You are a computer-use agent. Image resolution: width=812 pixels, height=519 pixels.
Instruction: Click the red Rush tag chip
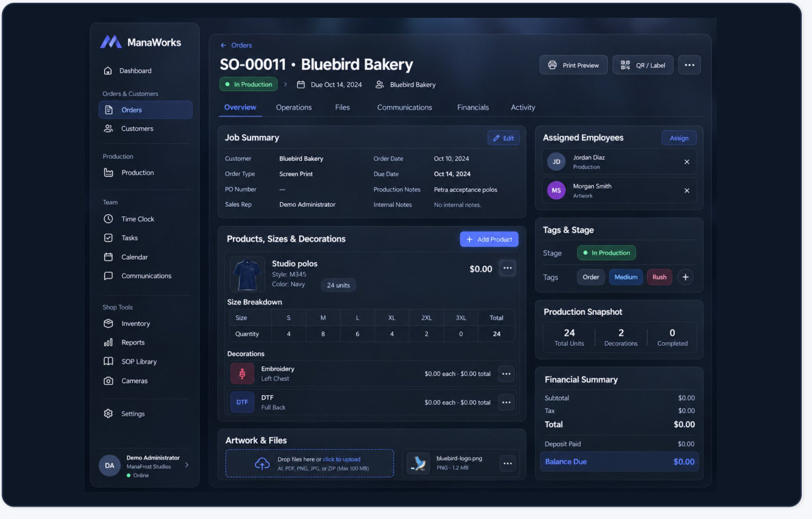tap(659, 277)
